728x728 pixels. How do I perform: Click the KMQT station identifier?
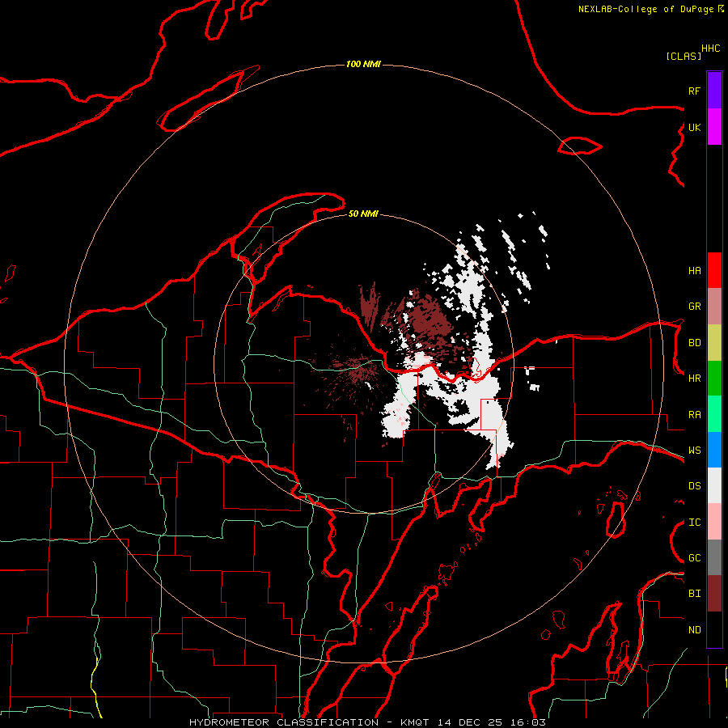(x=415, y=722)
